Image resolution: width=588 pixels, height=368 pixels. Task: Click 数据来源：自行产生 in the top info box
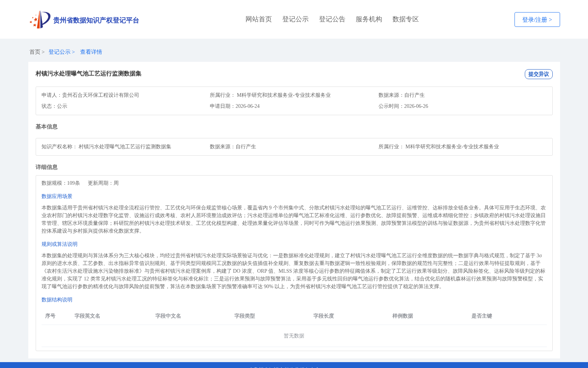402,95
